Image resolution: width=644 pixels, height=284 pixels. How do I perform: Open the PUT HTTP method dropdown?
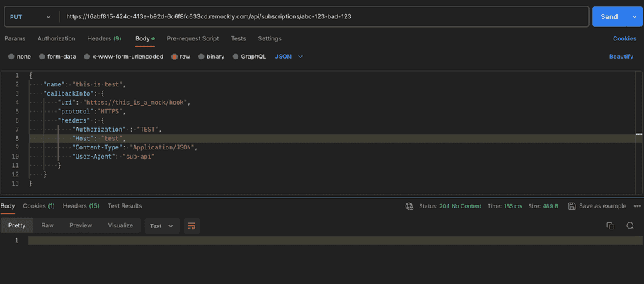point(30,16)
